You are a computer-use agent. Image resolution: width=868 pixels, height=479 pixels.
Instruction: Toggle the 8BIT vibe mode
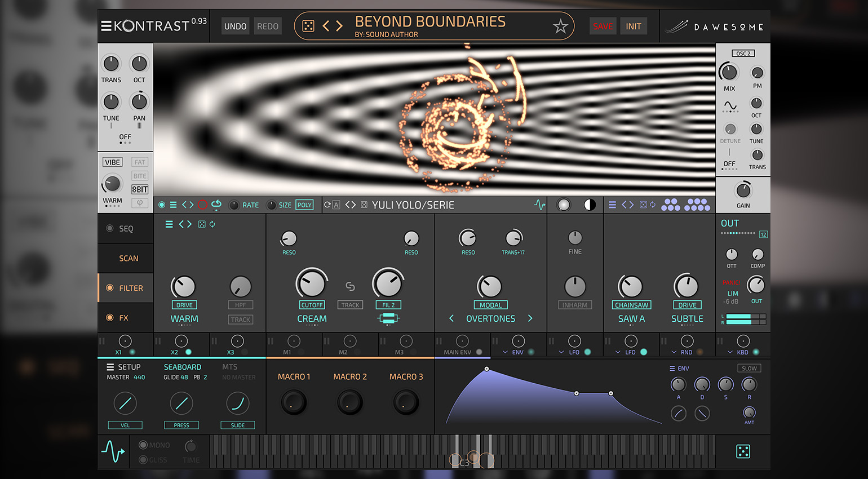(140, 189)
